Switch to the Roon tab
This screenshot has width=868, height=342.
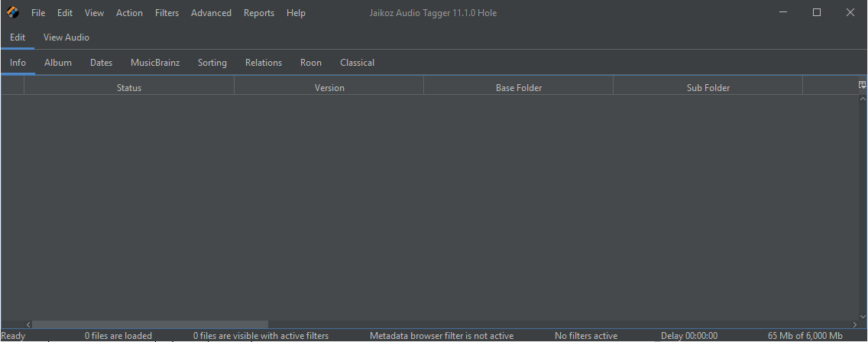310,63
